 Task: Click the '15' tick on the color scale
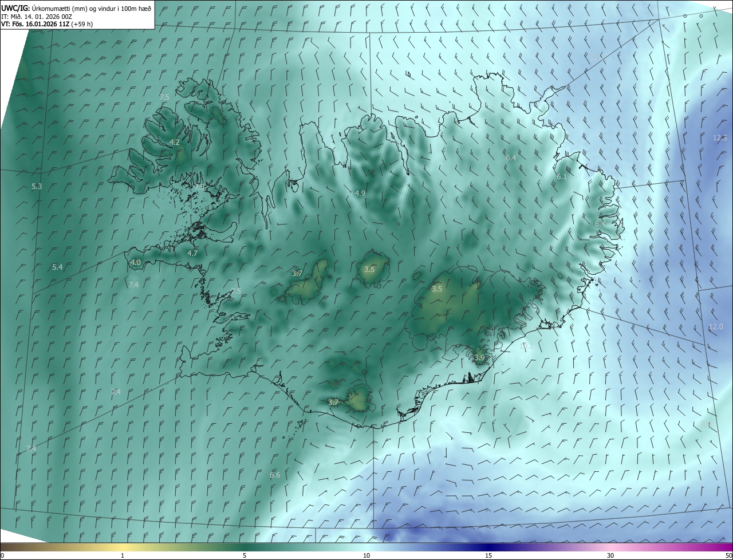[x=488, y=555]
